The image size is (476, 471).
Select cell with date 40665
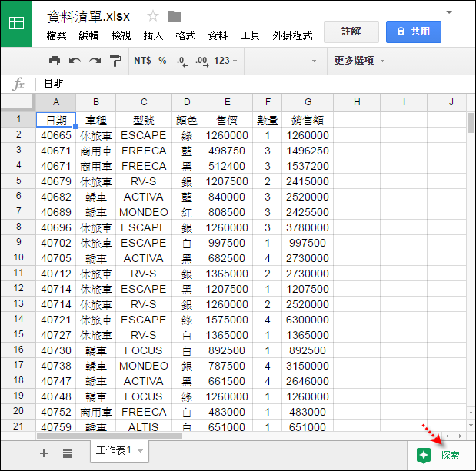[56, 135]
